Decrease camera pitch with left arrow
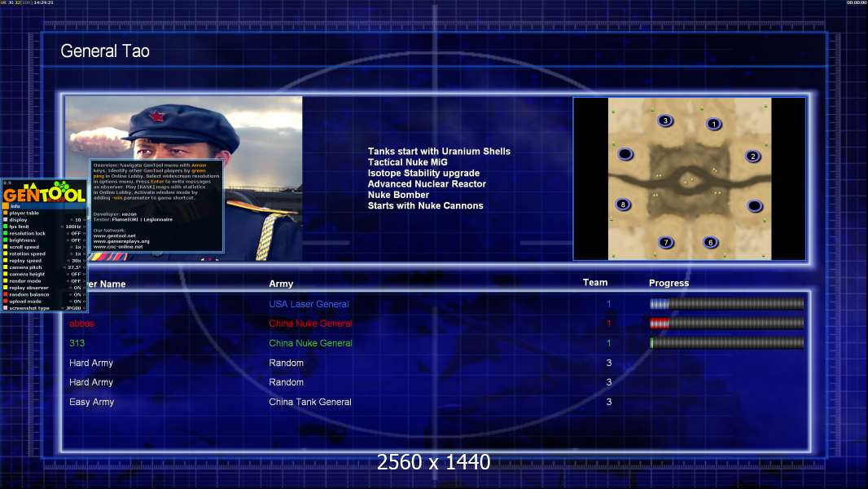The height and width of the screenshot is (489, 868). coord(64,267)
